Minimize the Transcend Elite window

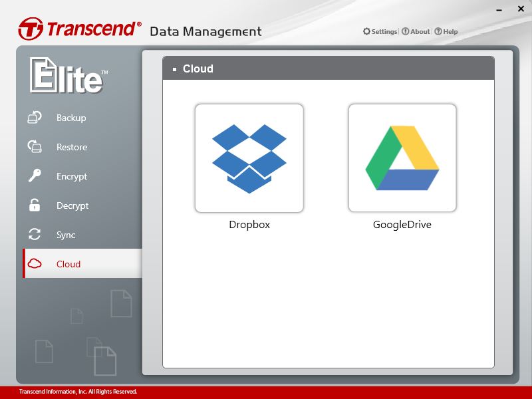pyautogui.click(x=499, y=10)
